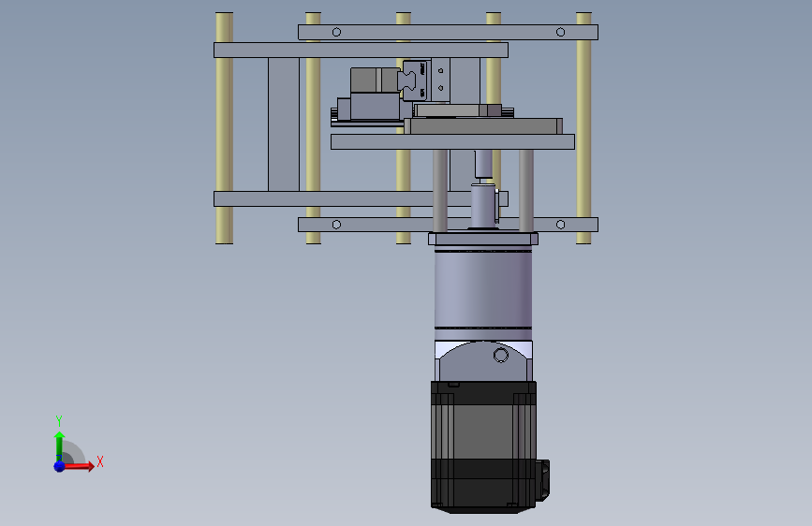
Task: Click the left hole in the bottom rail bar
Action: click(336, 225)
